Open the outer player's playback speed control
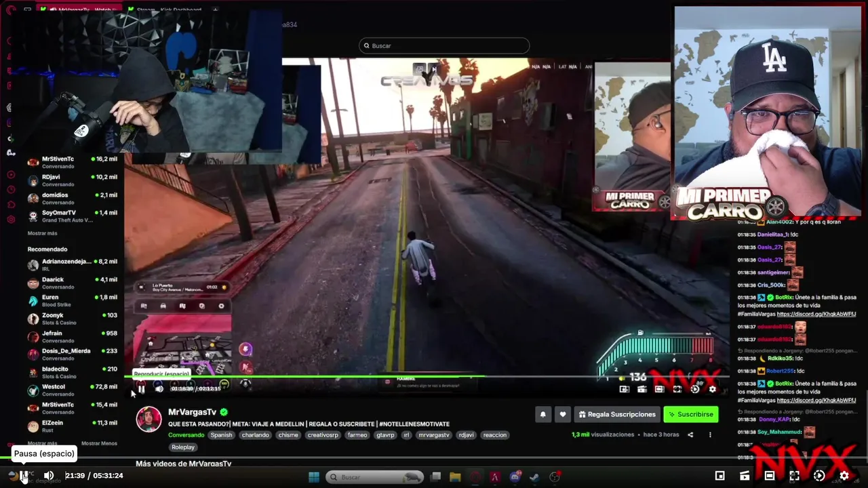This screenshot has height=488, width=868. [819, 476]
